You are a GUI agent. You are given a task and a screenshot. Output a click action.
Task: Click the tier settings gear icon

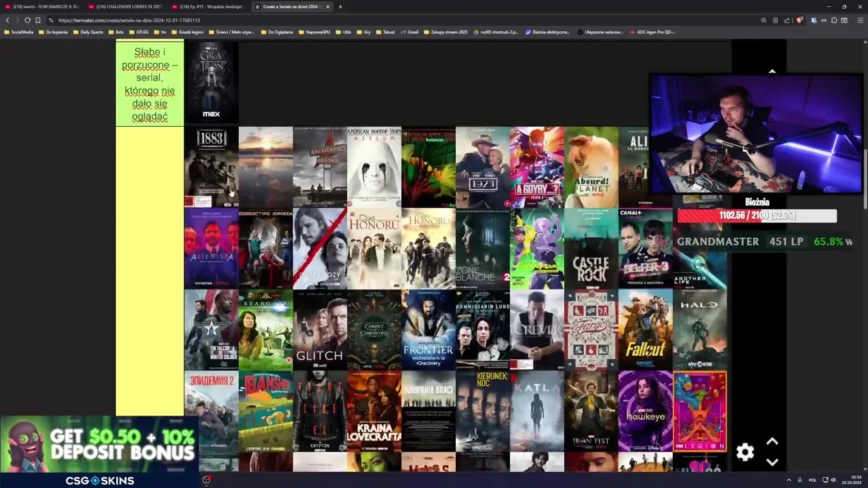(745, 452)
